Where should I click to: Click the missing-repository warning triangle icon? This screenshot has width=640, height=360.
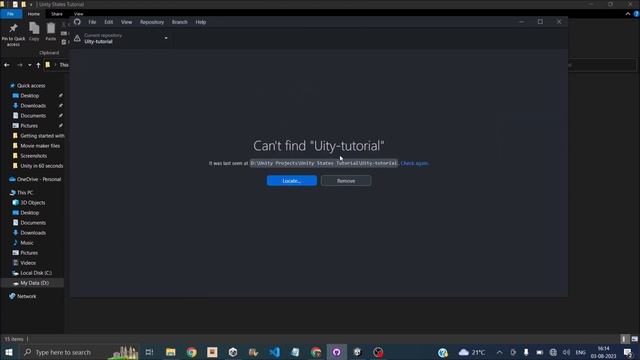(x=77, y=38)
